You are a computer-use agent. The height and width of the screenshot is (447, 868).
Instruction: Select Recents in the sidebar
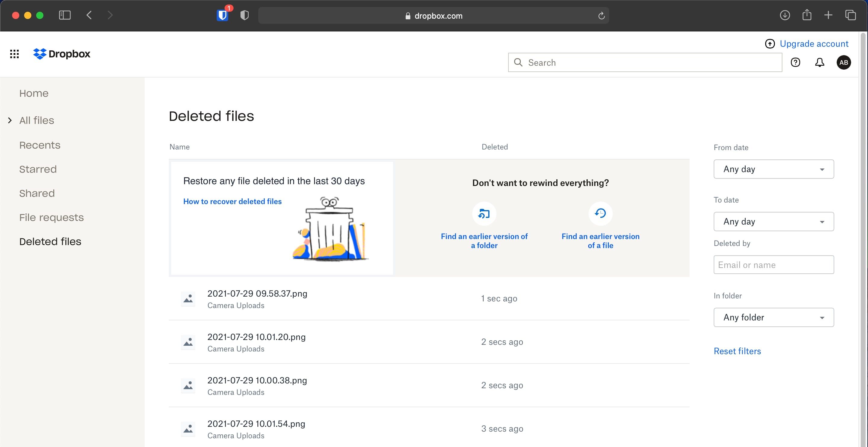[x=40, y=145]
